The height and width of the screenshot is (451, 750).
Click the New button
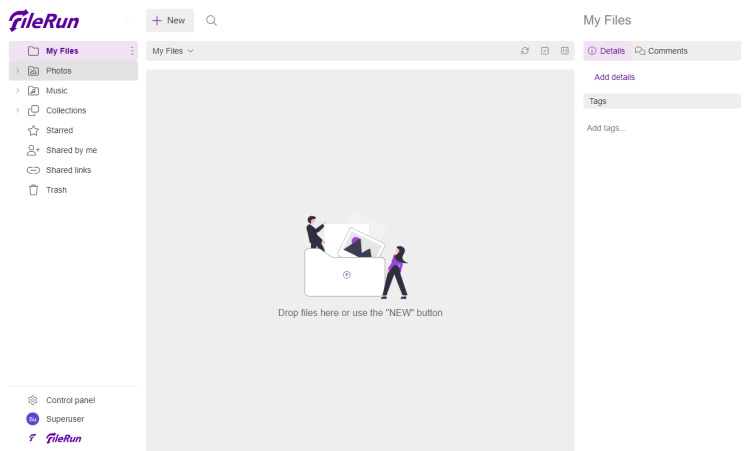(168, 20)
